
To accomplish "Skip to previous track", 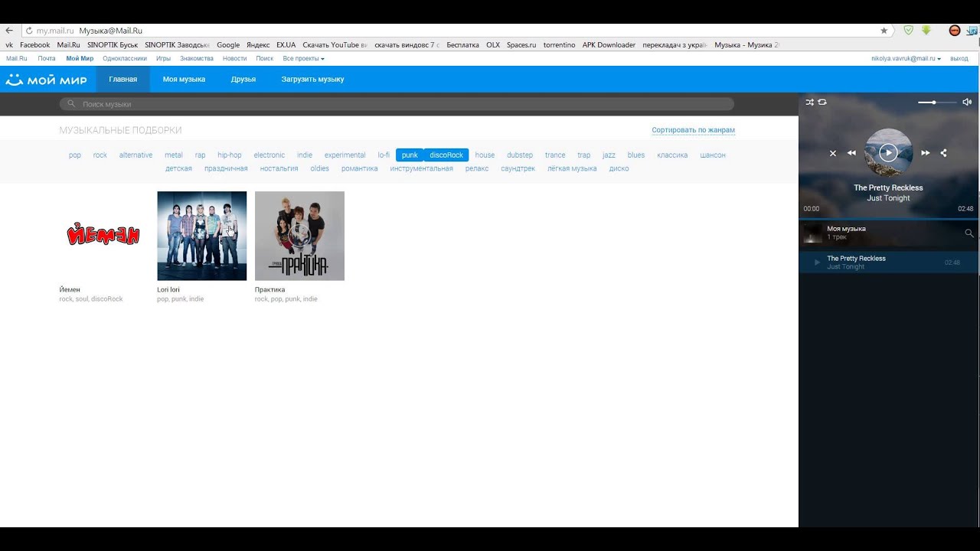I will pyautogui.click(x=851, y=153).
